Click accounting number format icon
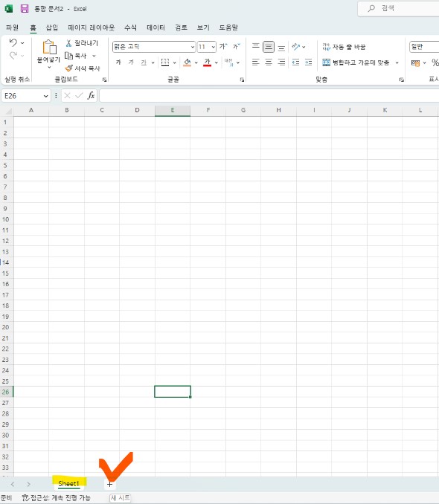Viewport: 439px width, 504px height. (x=415, y=62)
